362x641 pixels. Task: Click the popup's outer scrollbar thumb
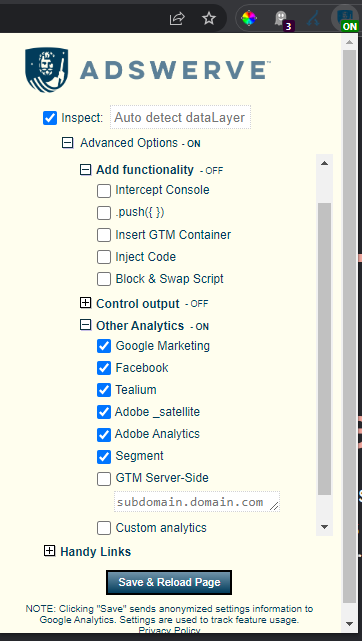(349, 327)
